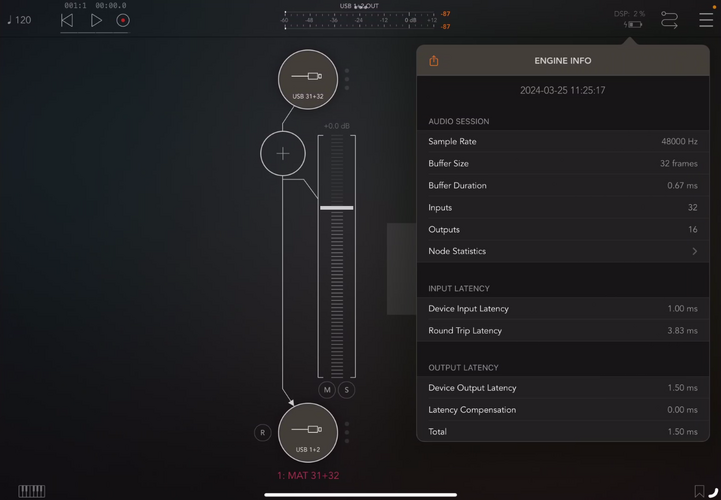The image size is (721, 500).
Task: Start playback with the play button
Action: 96,20
